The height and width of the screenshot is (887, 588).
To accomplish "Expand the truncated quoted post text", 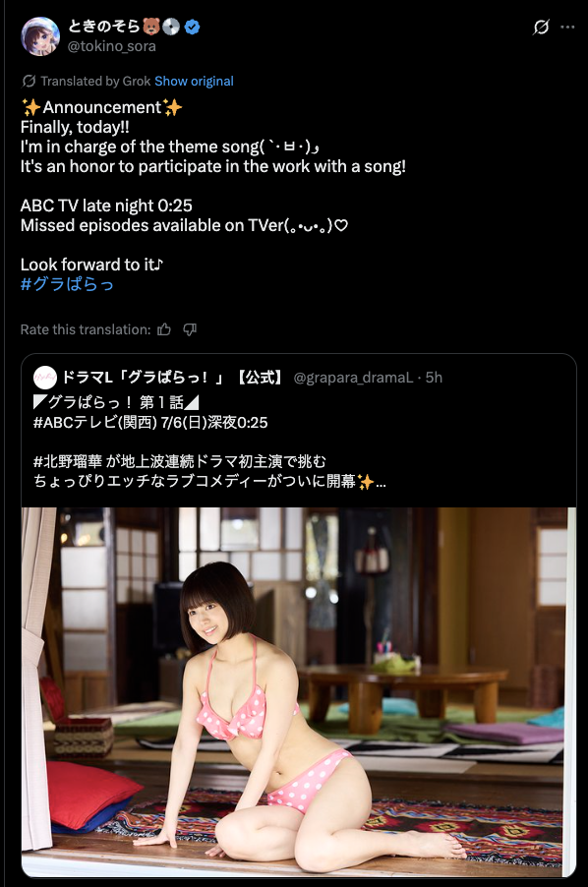I will (381, 482).
